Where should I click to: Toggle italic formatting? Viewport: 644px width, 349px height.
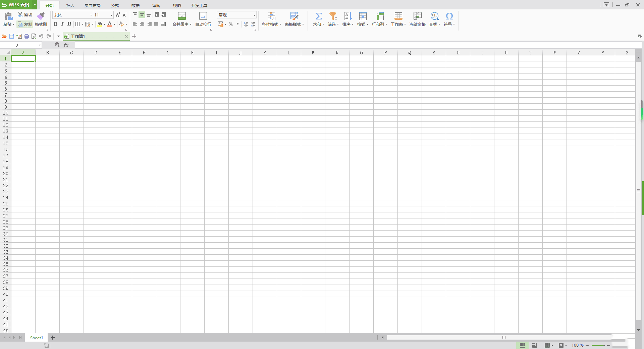[x=62, y=24]
